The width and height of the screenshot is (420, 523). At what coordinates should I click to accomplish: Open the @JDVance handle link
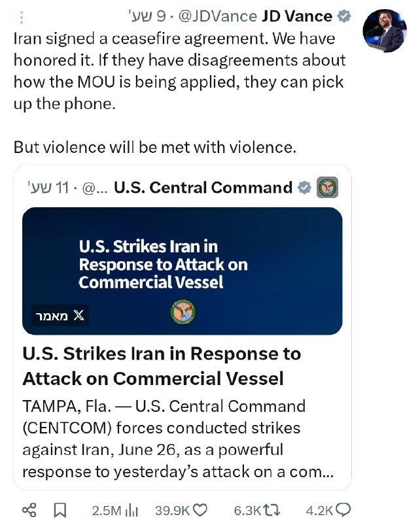point(218,16)
